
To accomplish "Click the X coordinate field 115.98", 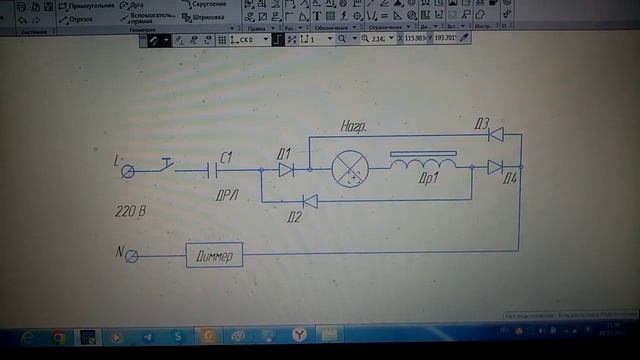I will (x=416, y=38).
